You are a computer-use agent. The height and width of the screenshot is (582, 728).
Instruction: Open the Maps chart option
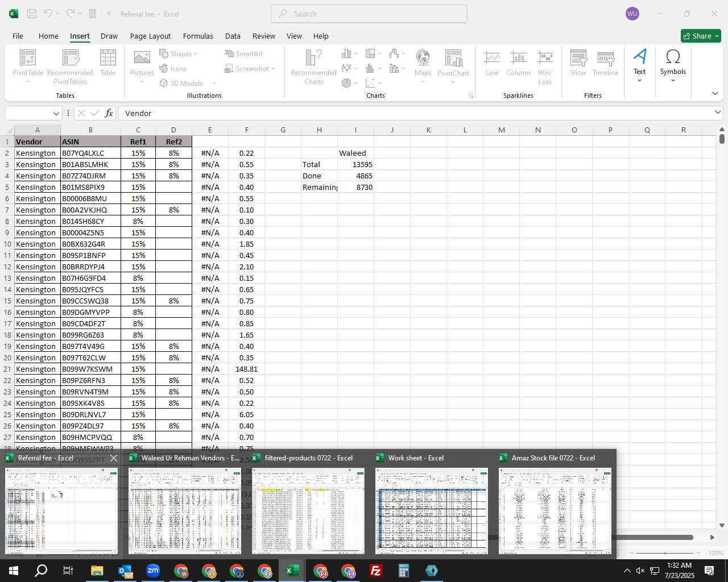423,66
